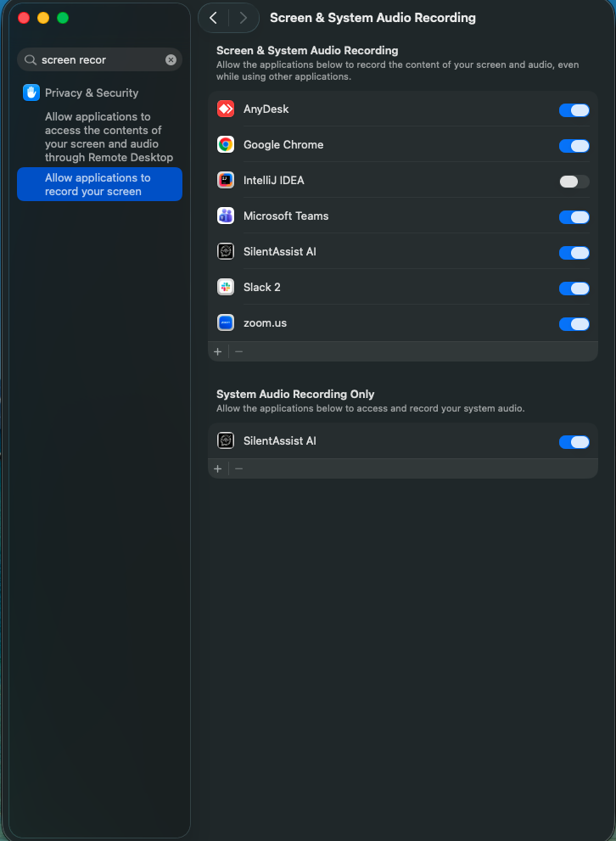Click into the 'screen recor' search field
This screenshot has width=616, height=841.
pos(100,60)
